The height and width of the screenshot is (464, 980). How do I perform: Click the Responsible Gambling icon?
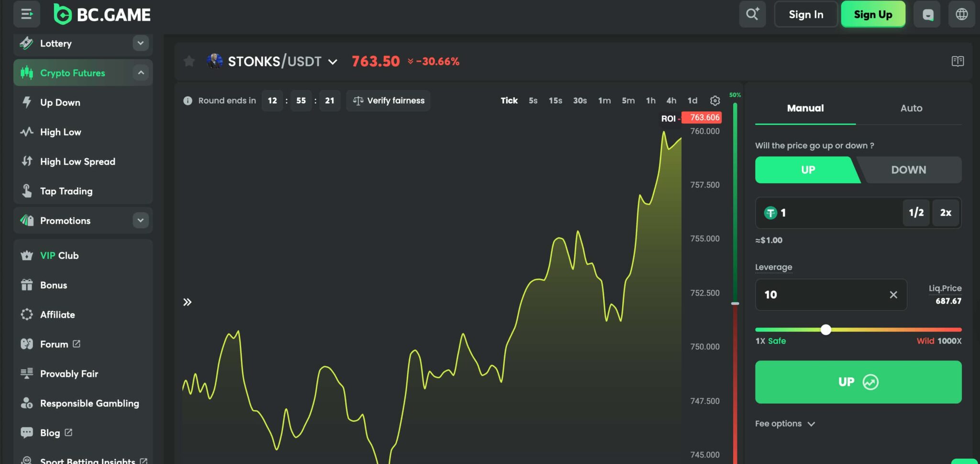click(x=27, y=403)
